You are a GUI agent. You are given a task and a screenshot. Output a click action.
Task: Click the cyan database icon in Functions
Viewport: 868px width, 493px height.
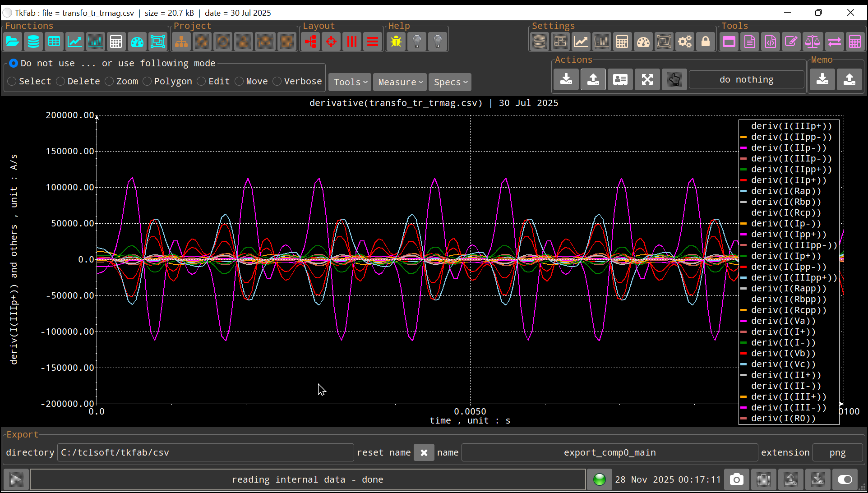(x=33, y=42)
